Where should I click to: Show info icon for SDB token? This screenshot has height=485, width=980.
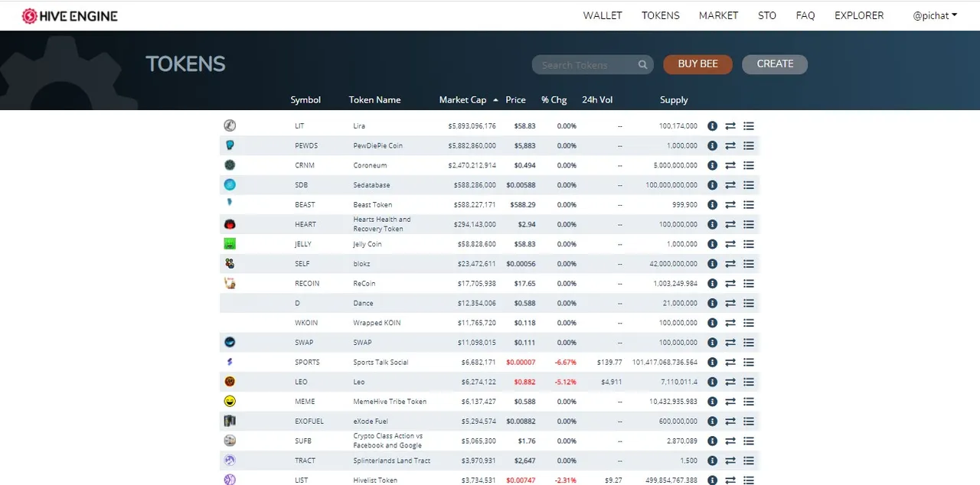712,185
